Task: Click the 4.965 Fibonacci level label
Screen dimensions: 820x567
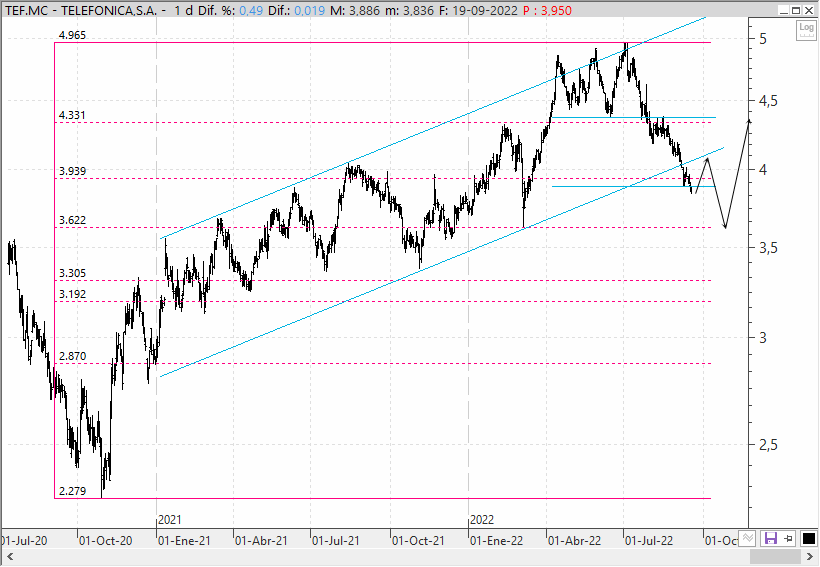Action: 72,36
